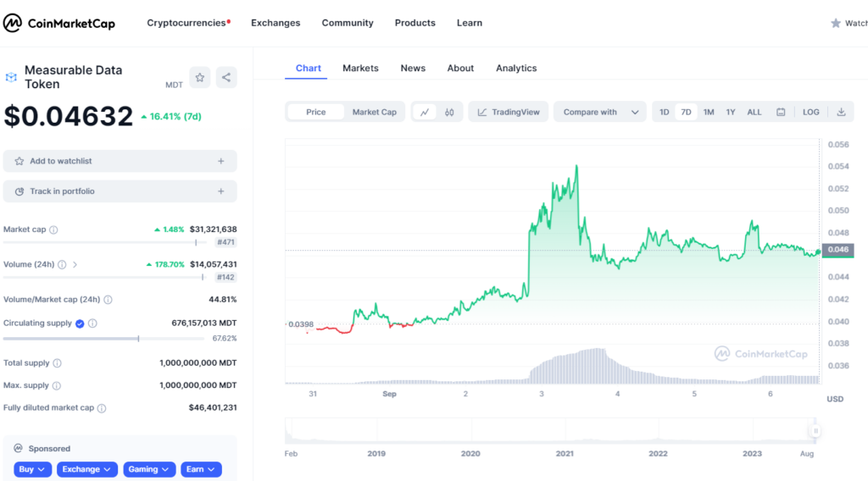Select the line chart view icon
This screenshot has height=481, width=868.
click(x=425, y=112)
